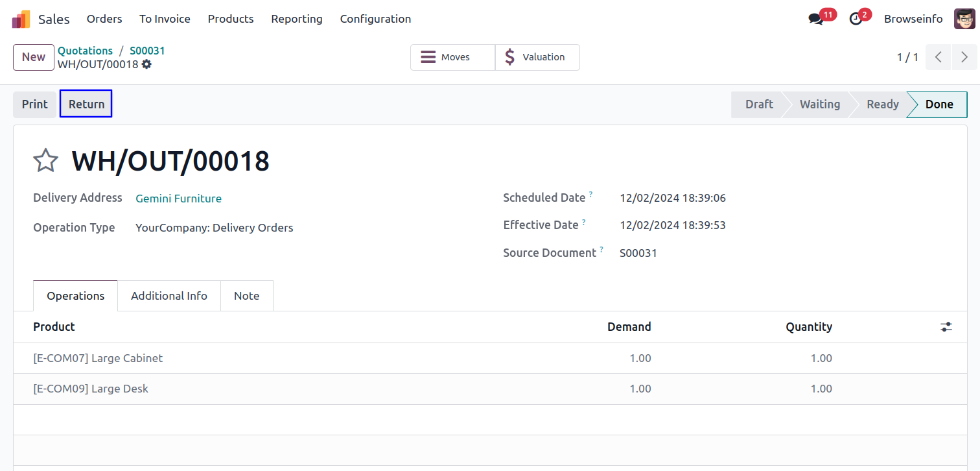This screenshot has width=980, height=471.
Task: Click the Return button
Action: click(86, 104)
